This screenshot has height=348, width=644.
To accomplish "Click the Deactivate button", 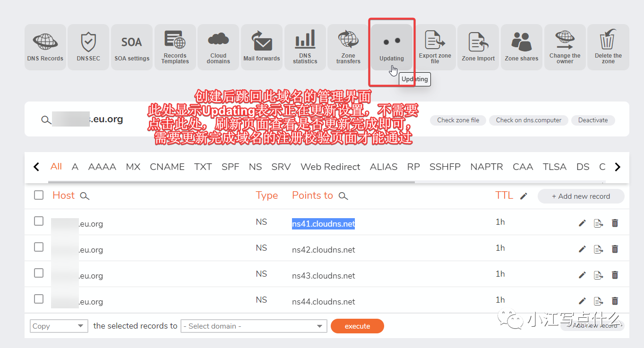I will point(593,120).
